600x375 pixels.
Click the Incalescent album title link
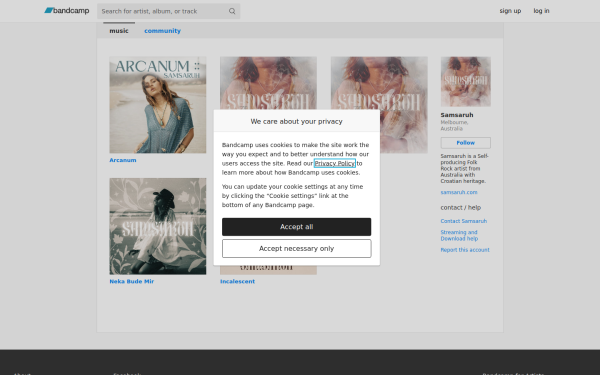tap(237, 281)
